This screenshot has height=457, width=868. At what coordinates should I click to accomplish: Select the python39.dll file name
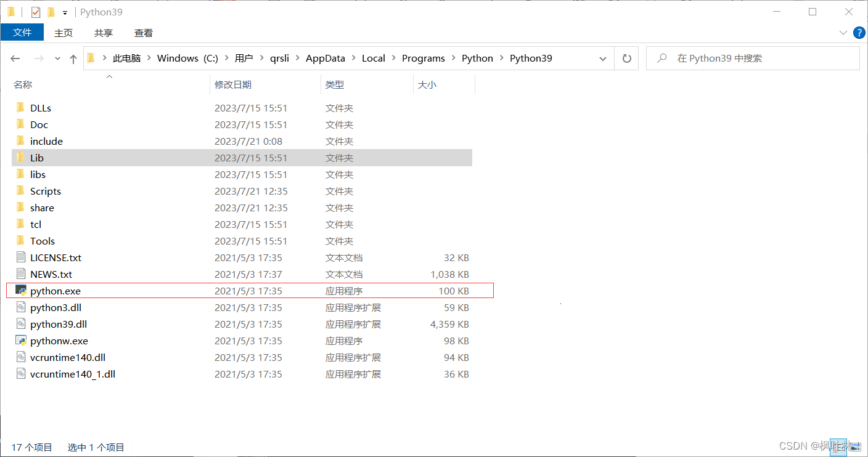coord(59,324)
